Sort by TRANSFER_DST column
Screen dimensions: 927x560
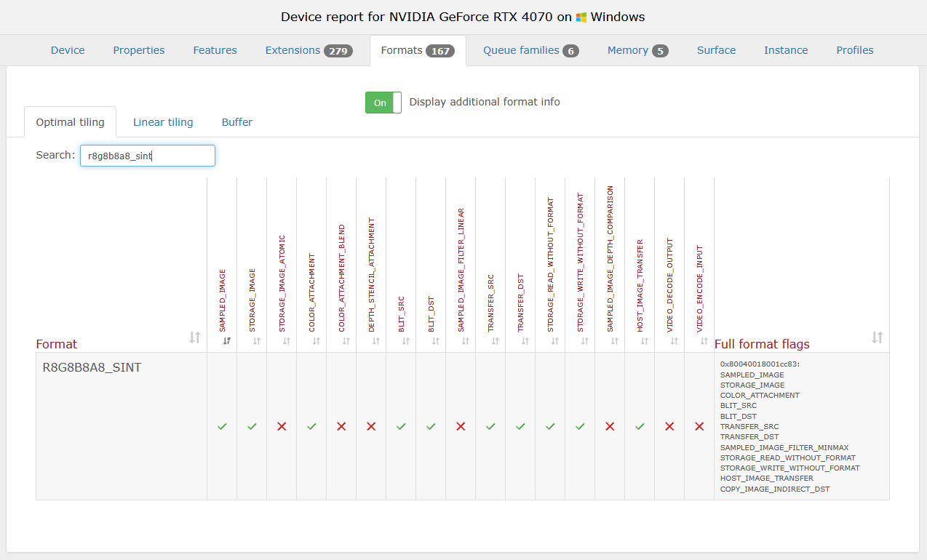click(525, 340)
